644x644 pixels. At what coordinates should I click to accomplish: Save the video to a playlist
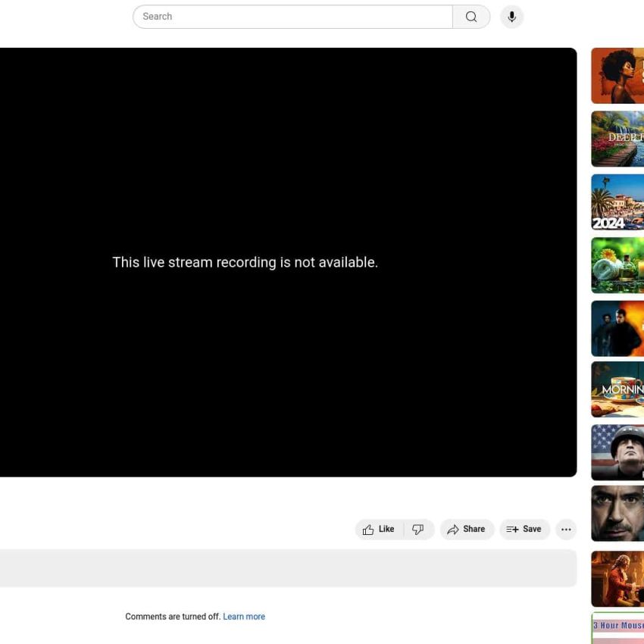(524, 530)
